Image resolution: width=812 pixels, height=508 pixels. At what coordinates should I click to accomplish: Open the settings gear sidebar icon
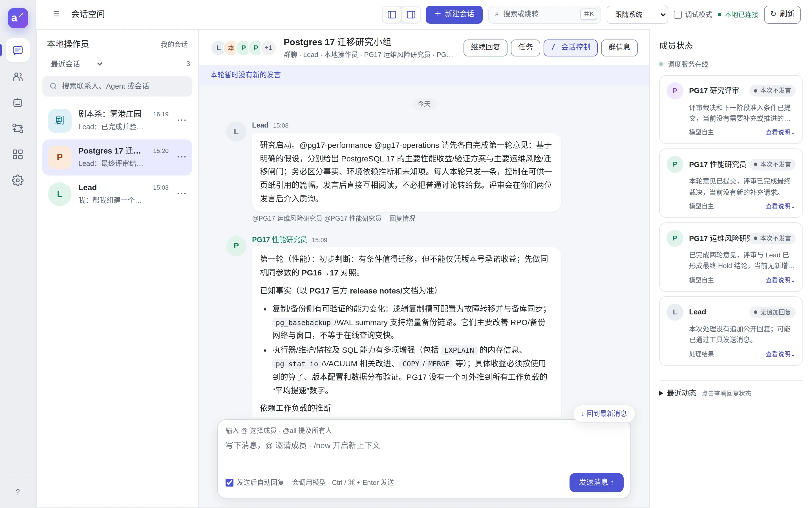[x=18, y=180]
